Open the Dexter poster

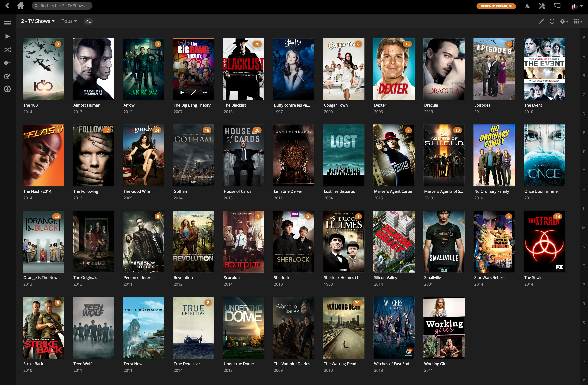[x=394, y=69]
